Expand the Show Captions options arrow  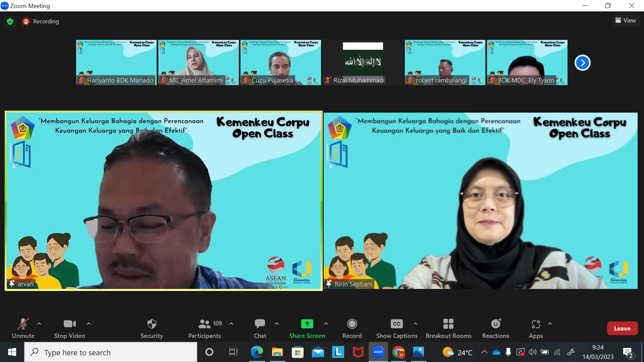416,324
